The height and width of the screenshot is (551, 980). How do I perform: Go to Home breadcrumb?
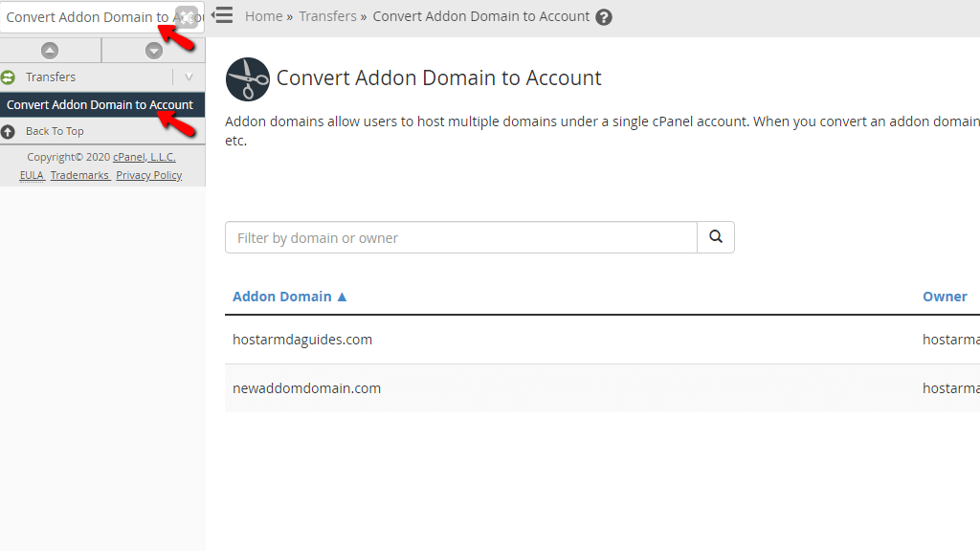[264, 16]
